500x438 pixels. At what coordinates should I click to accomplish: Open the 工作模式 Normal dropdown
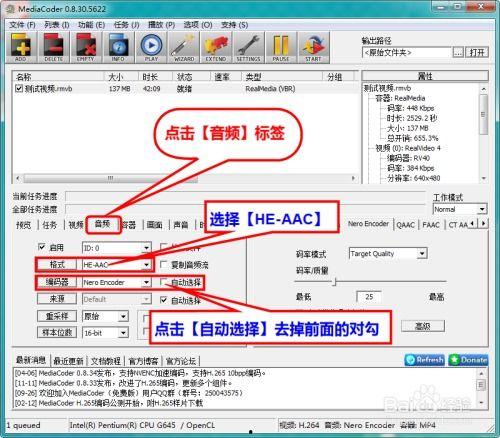[460, 209]
